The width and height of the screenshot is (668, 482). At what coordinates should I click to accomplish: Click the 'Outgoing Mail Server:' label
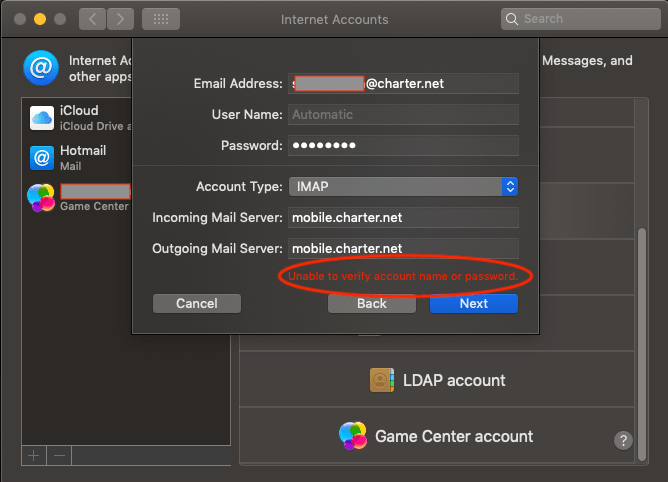coord(217,248)
